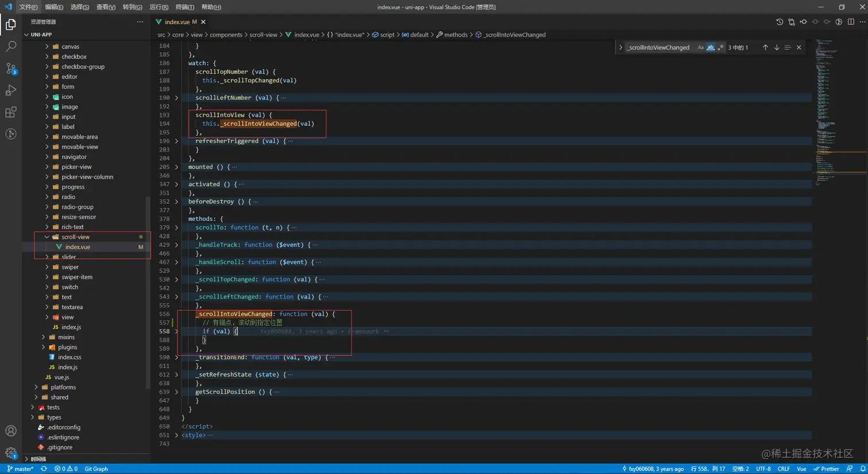Close the index.vue editor tab
Screen dimensions: 868x474
pos(203,22)
